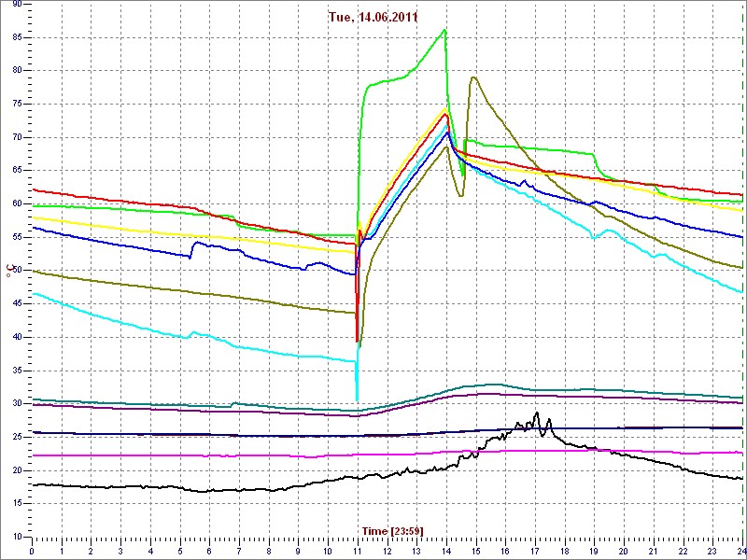Click hour '21' on the time axis
Viewport: 747px width, 560px height.
pos(653,550)
